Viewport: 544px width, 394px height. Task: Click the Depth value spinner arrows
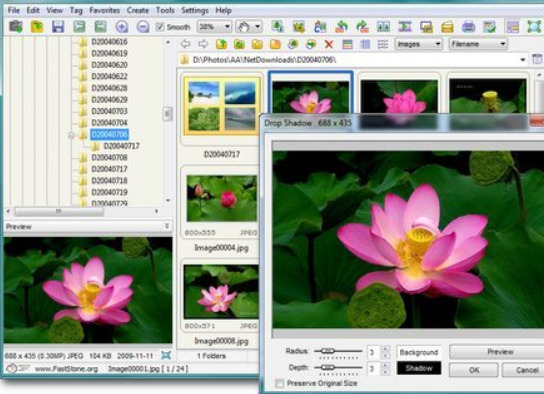(x=385, y=368)
